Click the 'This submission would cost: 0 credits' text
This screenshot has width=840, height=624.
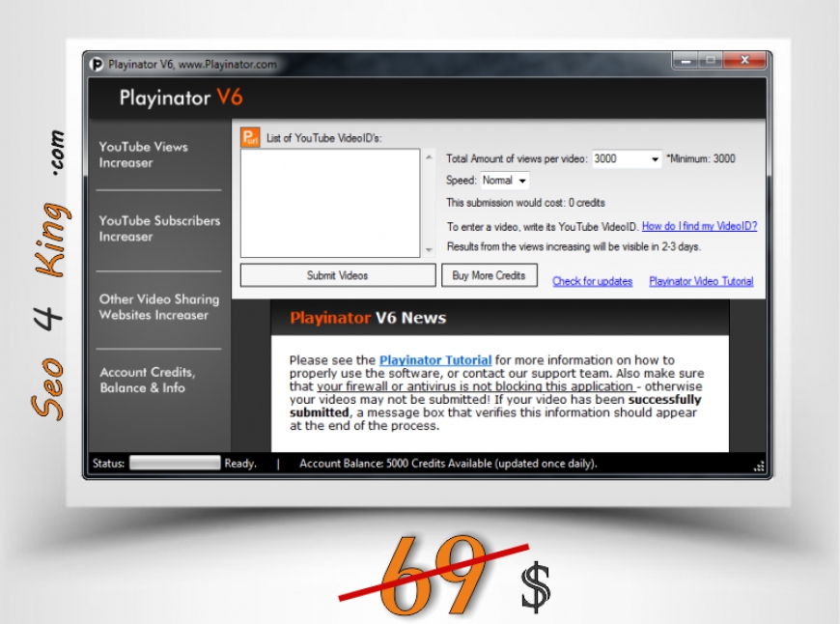(525, 203)
